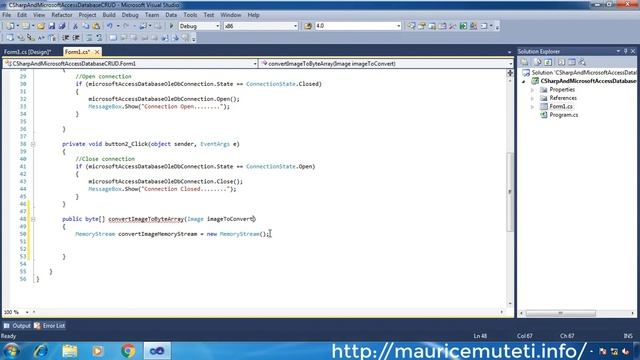The image size is (640, 360).
Task: Save the current file with the floppy icon
Action: click(x=52, y=26)
